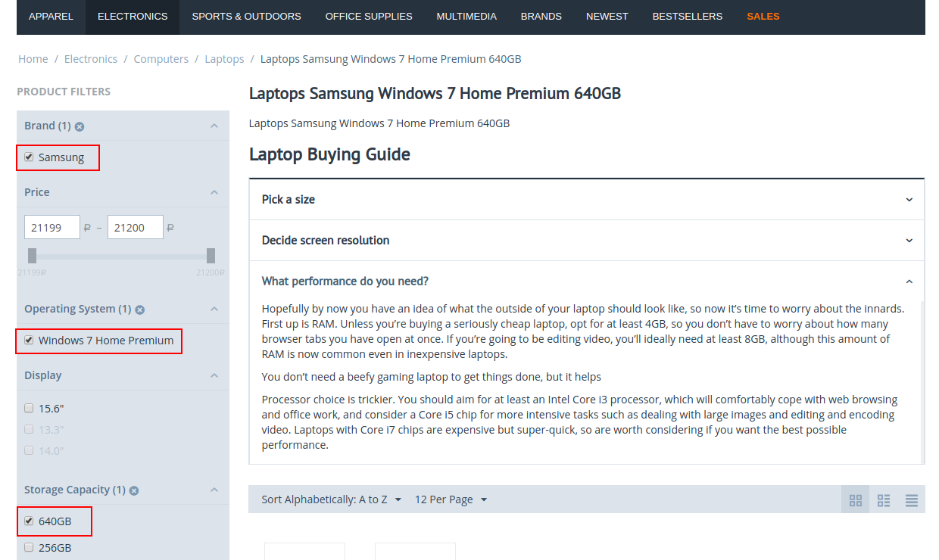Switch to grid view layout
The height and width of the screenshot is (560, 939).
856,500
